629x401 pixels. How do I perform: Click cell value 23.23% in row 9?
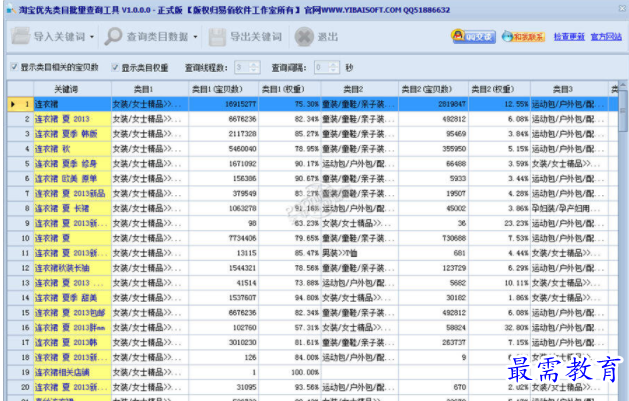499,223
